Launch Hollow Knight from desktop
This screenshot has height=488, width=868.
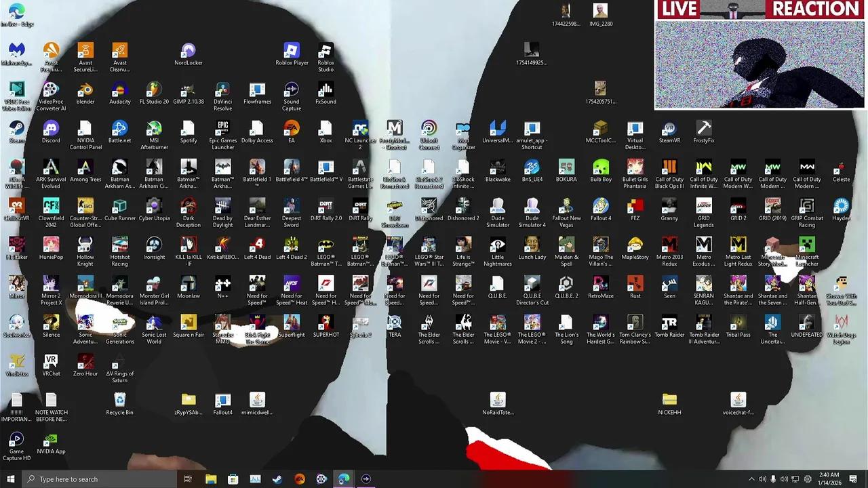point(85,251)
